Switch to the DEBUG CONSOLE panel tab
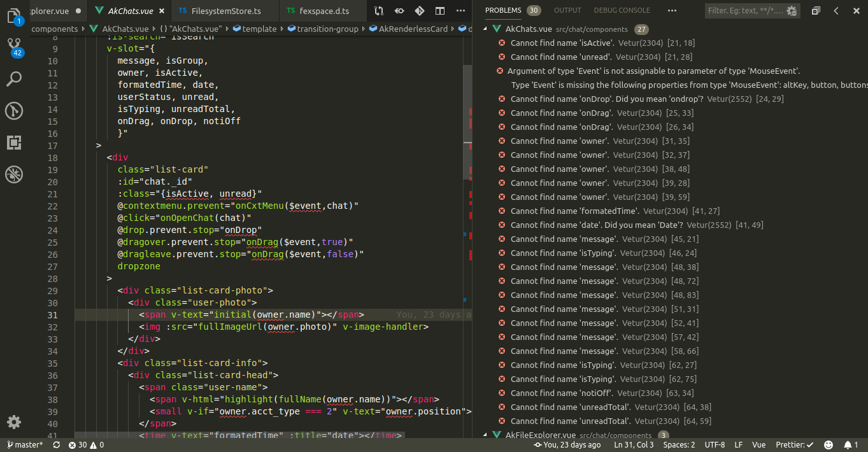 tap(622, 10)
